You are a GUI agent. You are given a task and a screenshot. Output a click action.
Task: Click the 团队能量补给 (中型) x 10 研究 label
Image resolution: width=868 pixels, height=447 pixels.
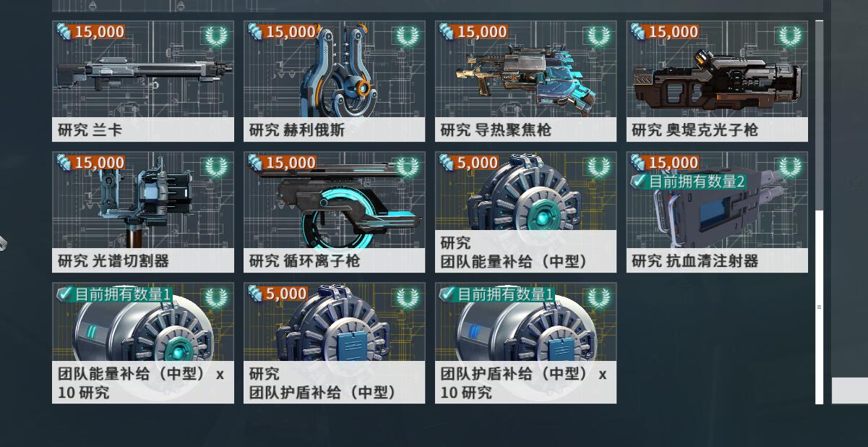pyautogui.click(x=141, y=383)
